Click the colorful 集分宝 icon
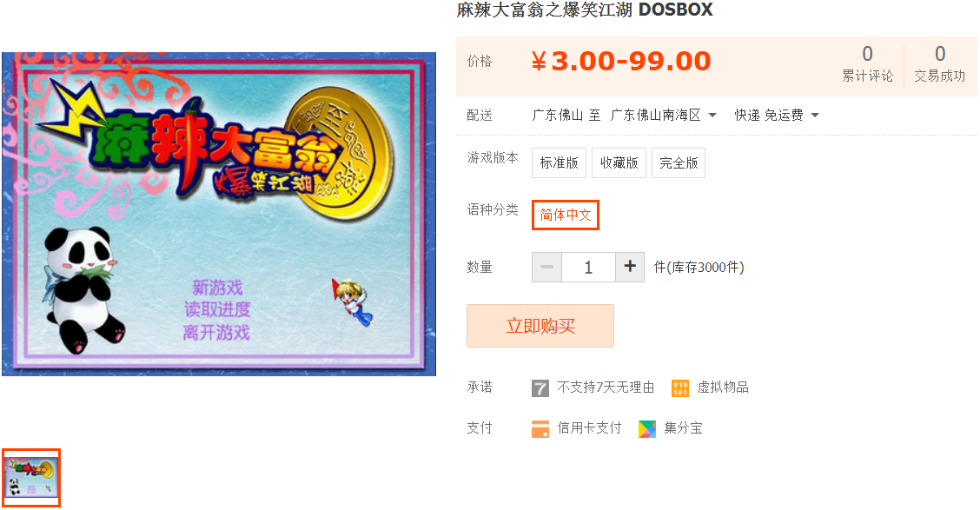This screenshot has width=980, height=510. click(647, 428)
